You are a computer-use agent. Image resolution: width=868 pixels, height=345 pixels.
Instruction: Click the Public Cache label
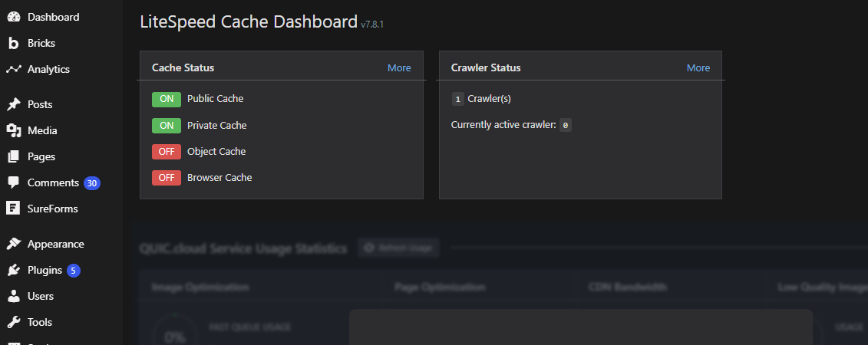tap(216, 98)
